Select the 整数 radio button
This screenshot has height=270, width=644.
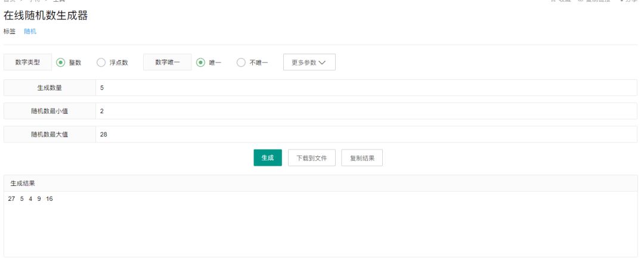coord(60,63)
